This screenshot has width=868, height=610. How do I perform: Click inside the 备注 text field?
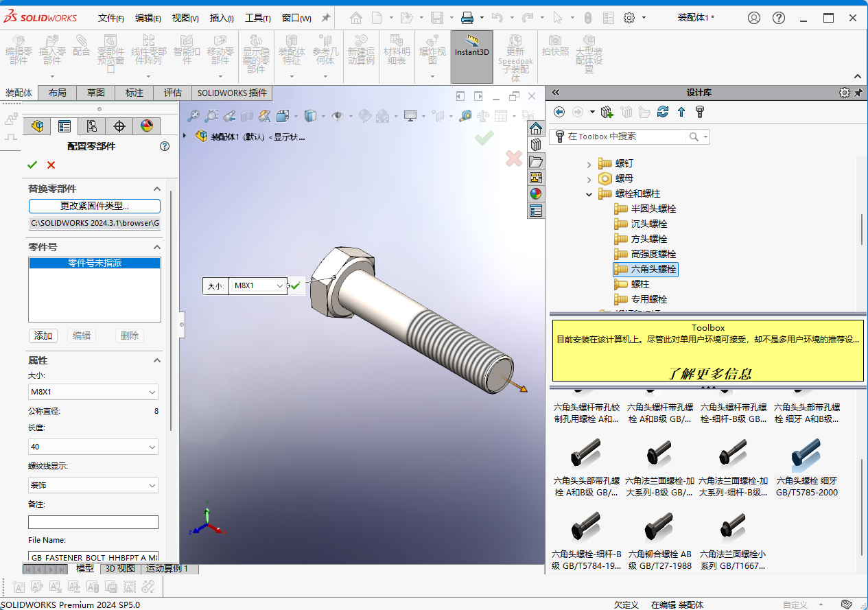pos(93,522)
